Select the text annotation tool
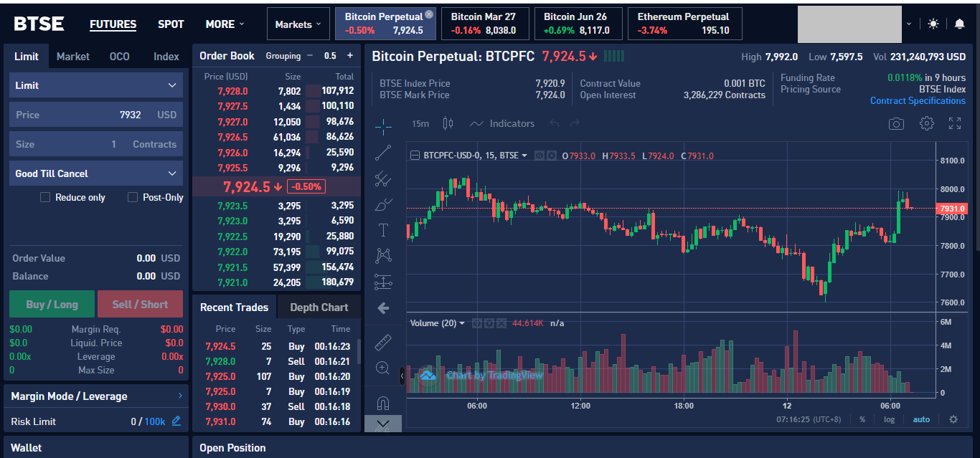980x458 pixels. click(x=383, y=230)
